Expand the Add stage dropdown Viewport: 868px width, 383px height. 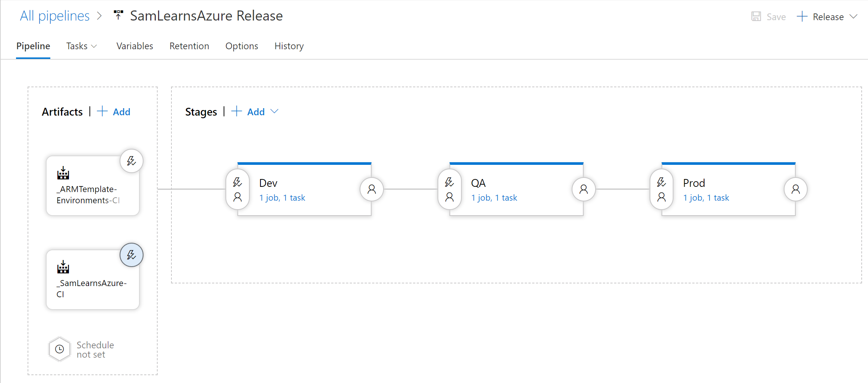pyautogui.click(x=274, y=112)
